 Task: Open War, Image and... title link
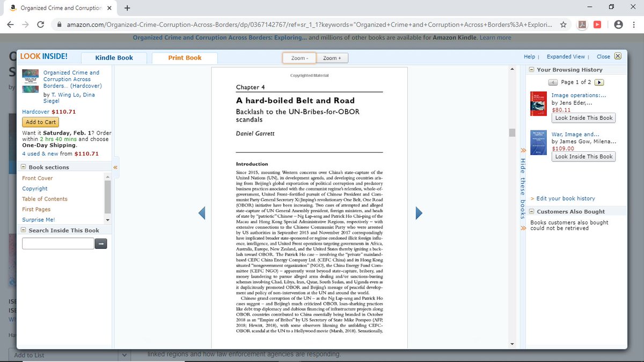click(x=575, y=135)
